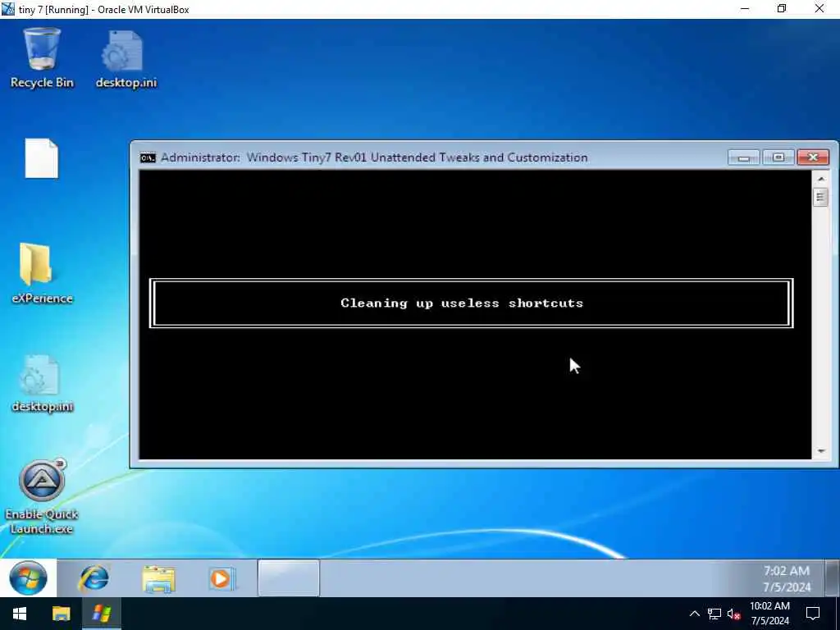
Task: Open the Windows 7 Start orb
Action: [29, 578]
